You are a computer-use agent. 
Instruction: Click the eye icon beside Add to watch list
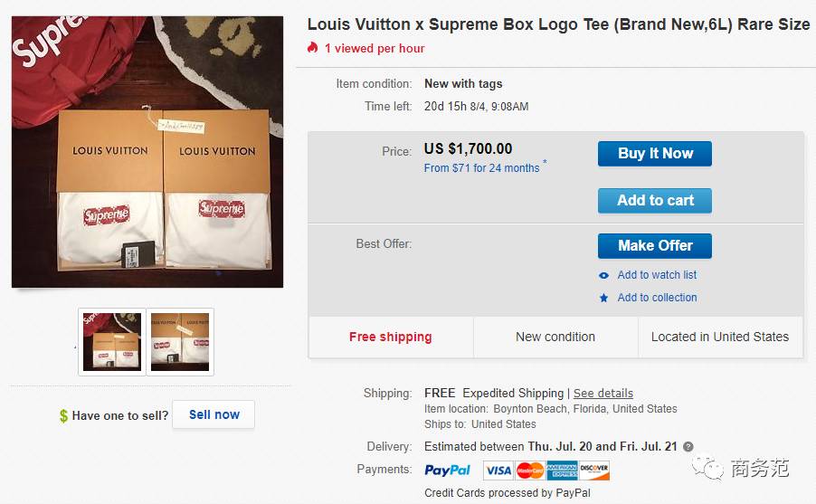(x=603, y=275)
